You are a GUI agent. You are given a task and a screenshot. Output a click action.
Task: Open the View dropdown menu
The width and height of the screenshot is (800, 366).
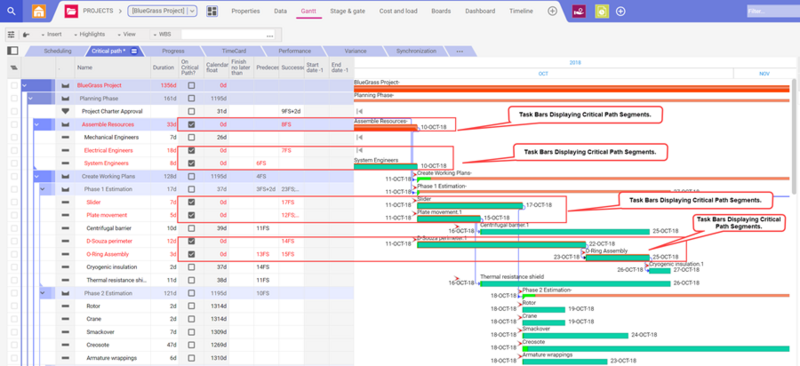[126, 34]
